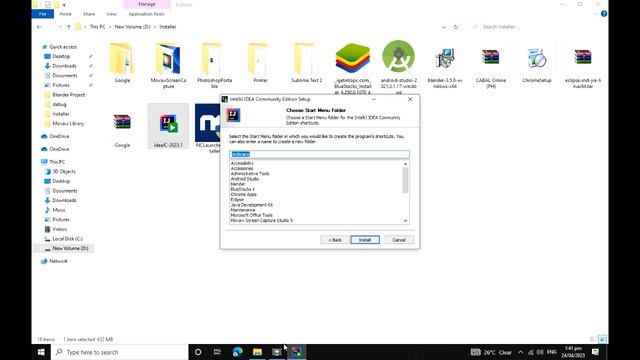Image resolution: width=640 pixels, height=360 pixels.
Task: Open the Explorer help icon
Action: click(604, 14)
